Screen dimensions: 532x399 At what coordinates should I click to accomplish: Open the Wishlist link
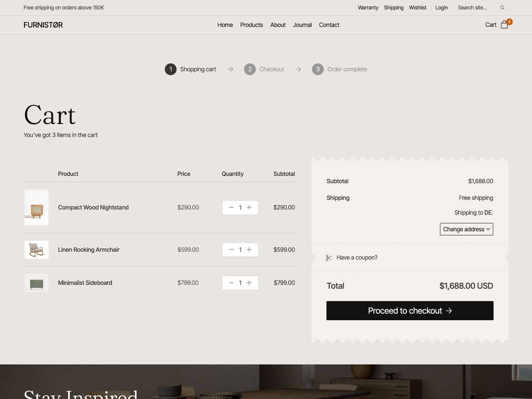coord(417,8)
